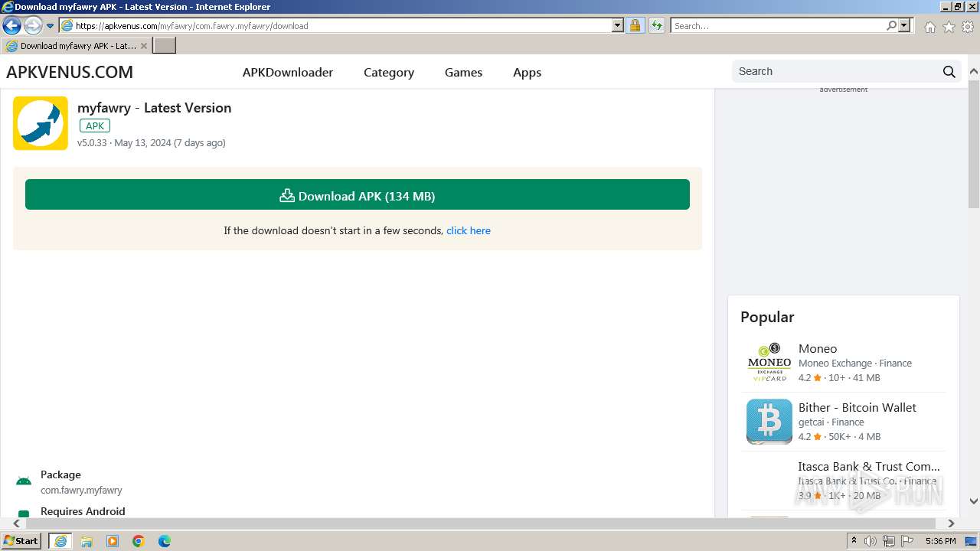Click the Android Package icon
This screenshot has height=551, width=980.
pos(24,481)
